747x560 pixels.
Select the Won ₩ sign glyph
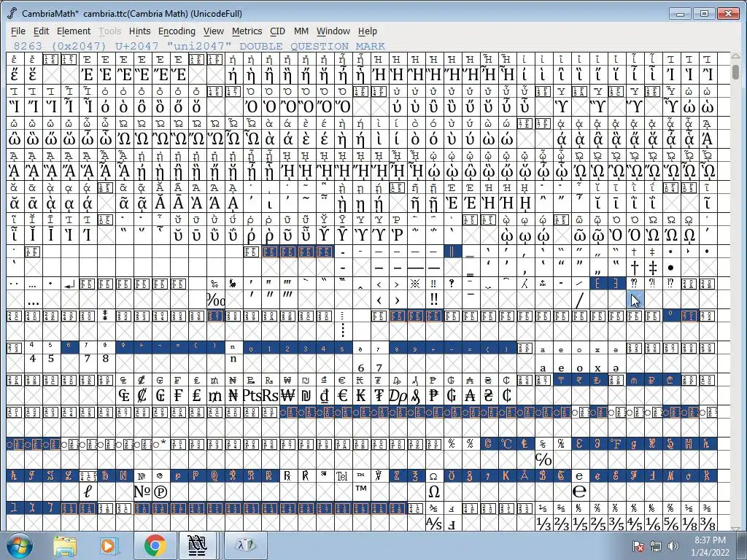click(287, 395)
